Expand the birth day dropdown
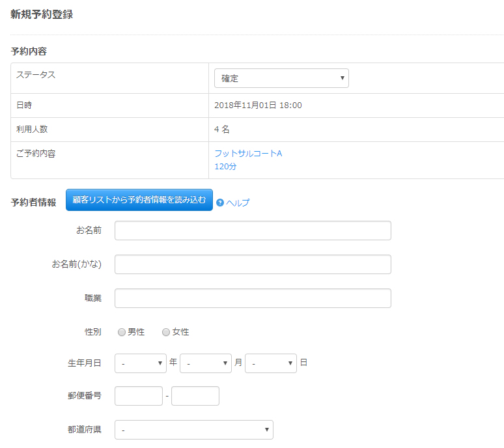 tap(271, 363)
